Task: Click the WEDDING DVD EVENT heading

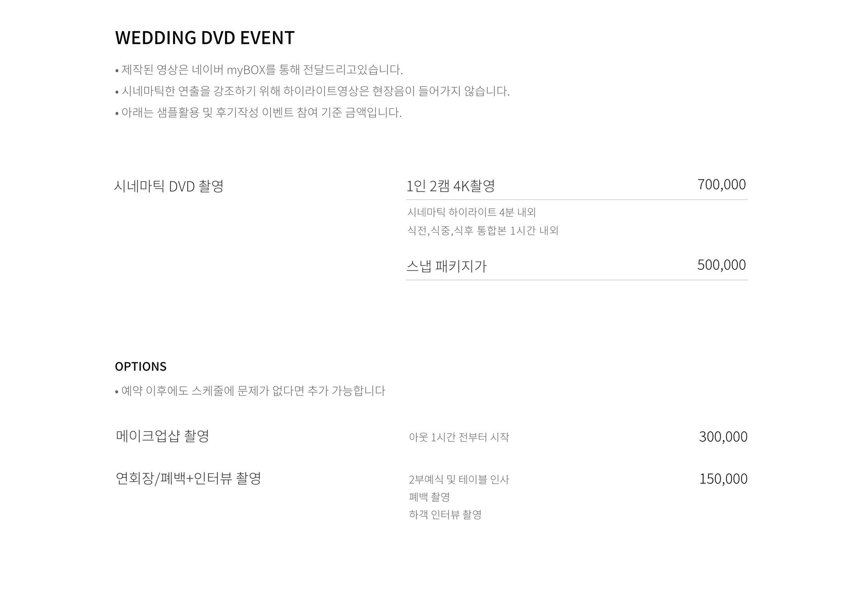Action: click(204, 38)
